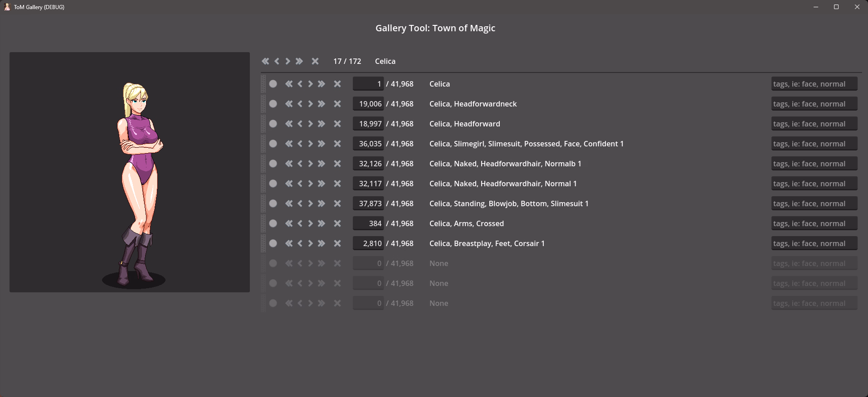Remove the Celica layer row with X
Image resolution: width=868 pixels, height=397 pixels.
337,84
